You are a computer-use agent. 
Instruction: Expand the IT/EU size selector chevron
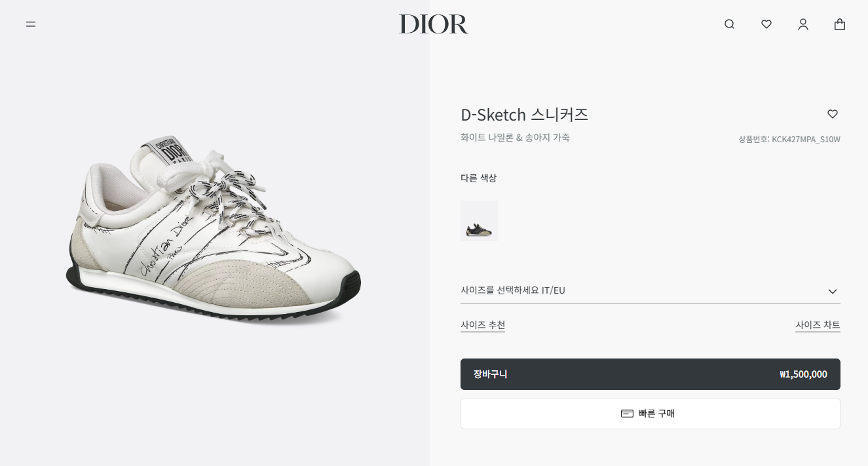(x=833, y=291)
